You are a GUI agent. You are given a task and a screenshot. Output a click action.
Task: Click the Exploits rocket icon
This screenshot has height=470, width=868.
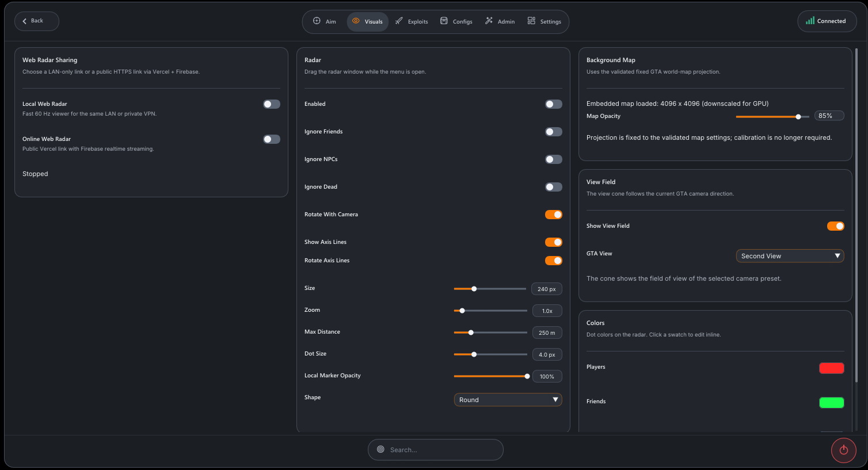[399, 21]
